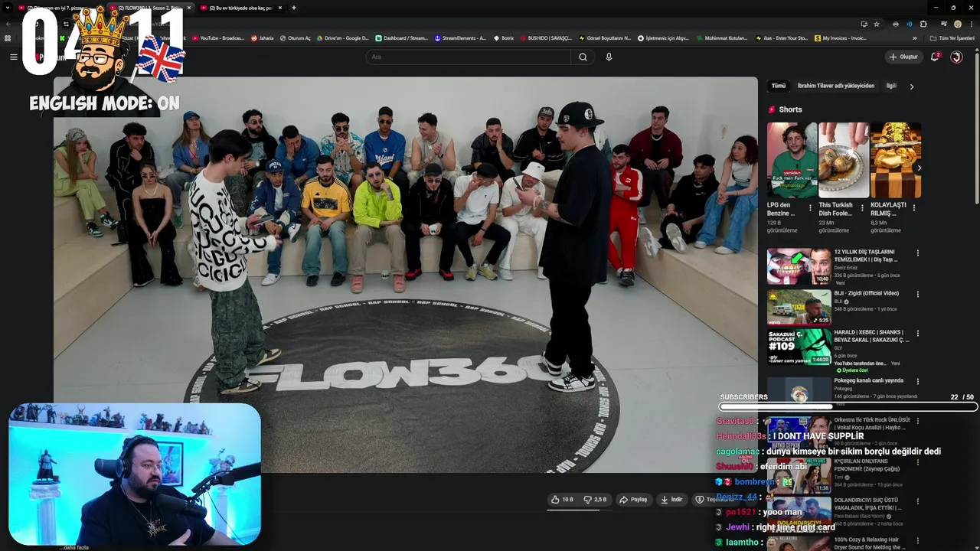980x551 pixels.
Task: Open BIJI - Zigidi (Official Video) title
Action: pyautogui.click(x=866, y=293)
